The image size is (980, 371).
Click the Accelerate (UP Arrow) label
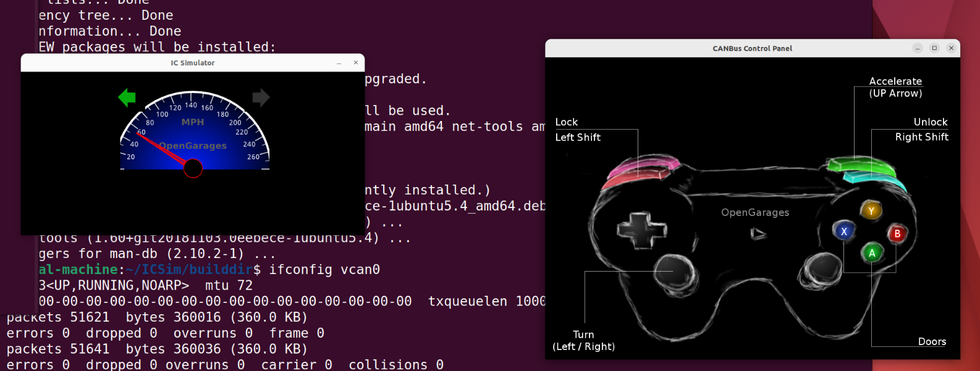coord(895,87)
